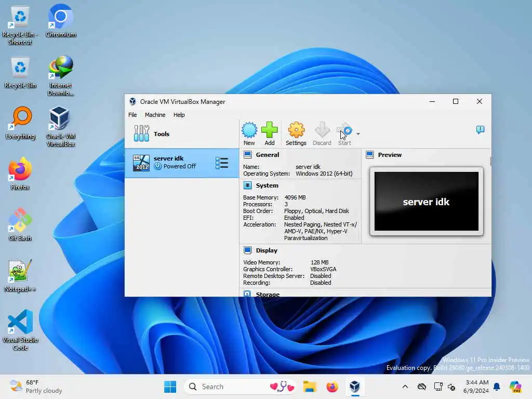Click the VirtualBox title bar logo icon
Screen dimensions: 532x399
[132, 101]
